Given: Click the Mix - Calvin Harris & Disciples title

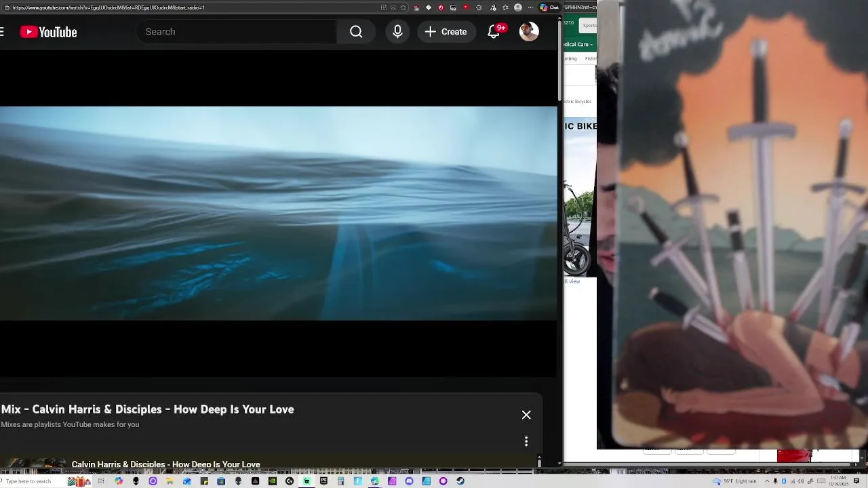Looking at the screenshot, I should point(147,409).
